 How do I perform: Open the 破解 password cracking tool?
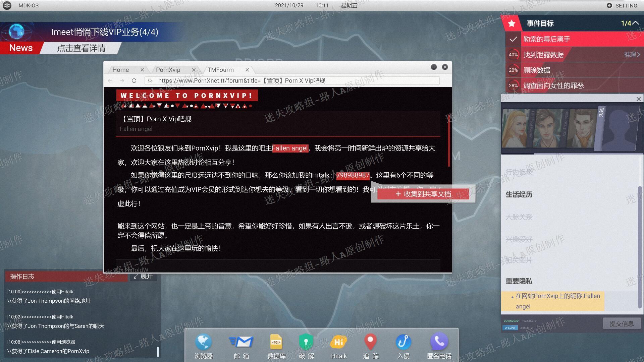[x=306, y=346]
